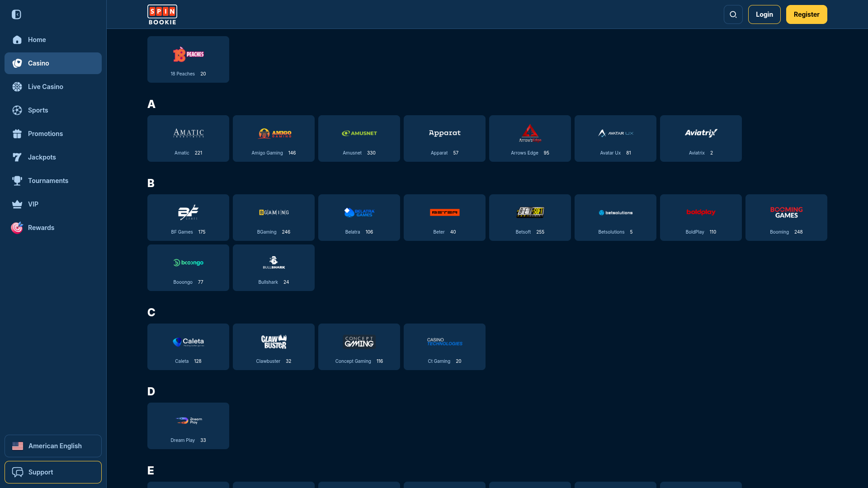This screenshot has width=868, height=488.
Task: Go to Home in the sidebar
Action: 53,40
